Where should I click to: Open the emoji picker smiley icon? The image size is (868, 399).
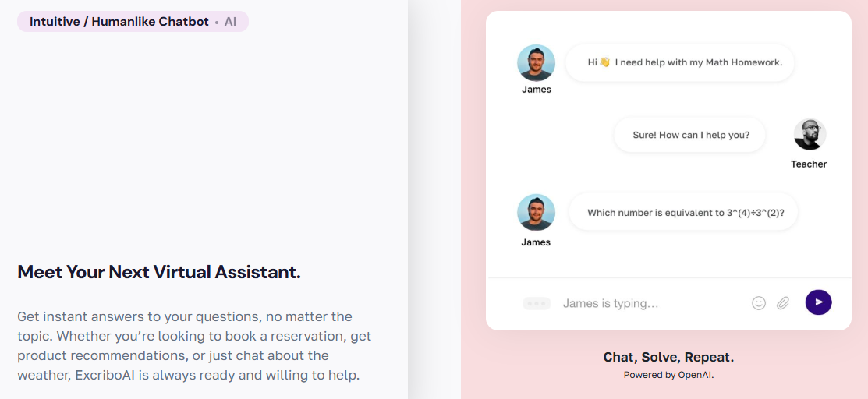pyautogui.click(x=759, y=303)
